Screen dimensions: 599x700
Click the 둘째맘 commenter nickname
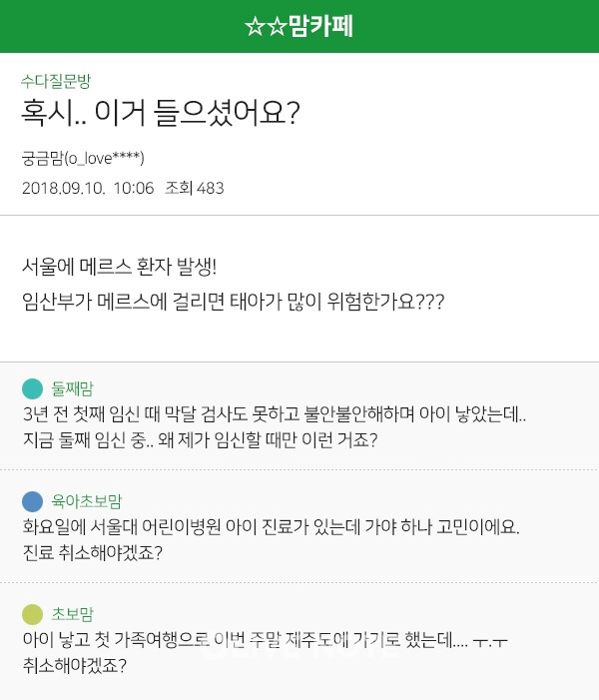coord(73,388)
